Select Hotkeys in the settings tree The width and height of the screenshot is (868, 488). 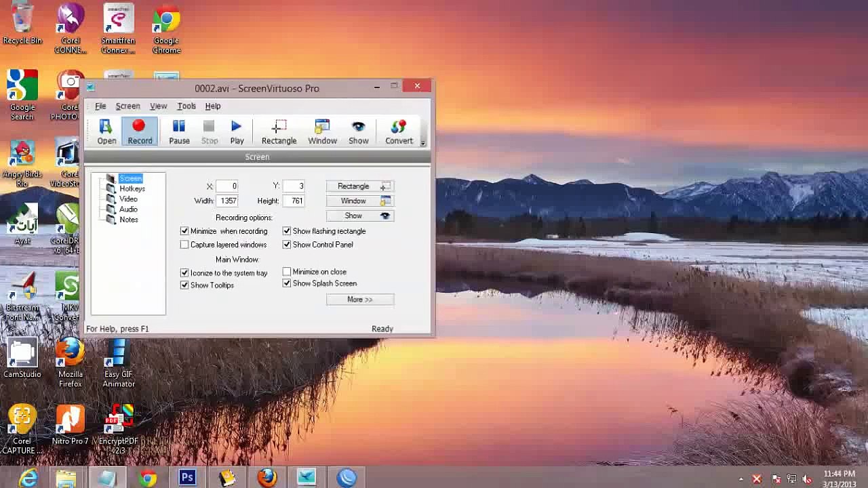pyautogui.click(x=132, y=189)
